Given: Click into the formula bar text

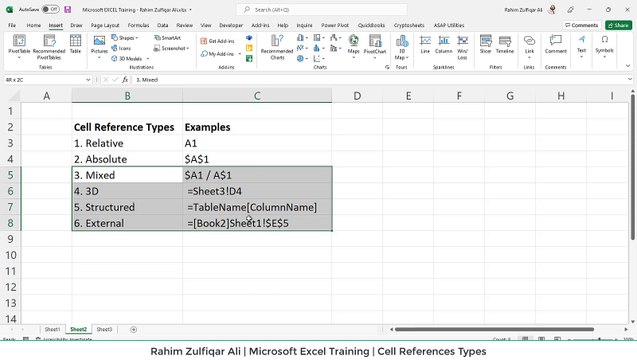Looking at the screenshot, I should click(x=378, y=80).
